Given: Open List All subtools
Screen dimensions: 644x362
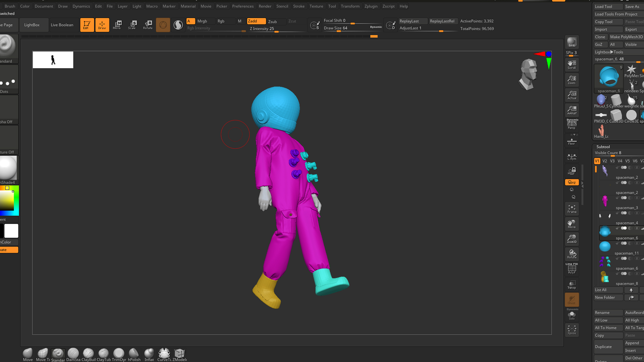Looking at the screenshot, I should click(601, 290).
